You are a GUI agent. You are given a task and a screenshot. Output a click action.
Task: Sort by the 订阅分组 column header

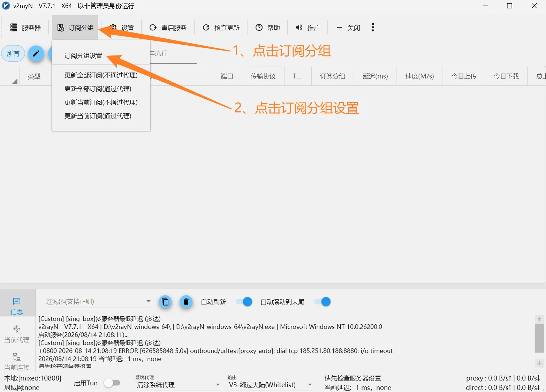333,76
